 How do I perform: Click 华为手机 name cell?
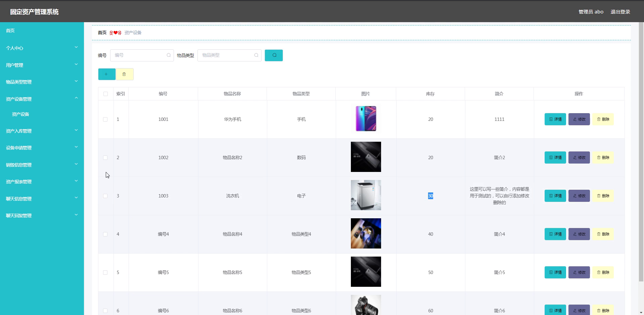233,119
